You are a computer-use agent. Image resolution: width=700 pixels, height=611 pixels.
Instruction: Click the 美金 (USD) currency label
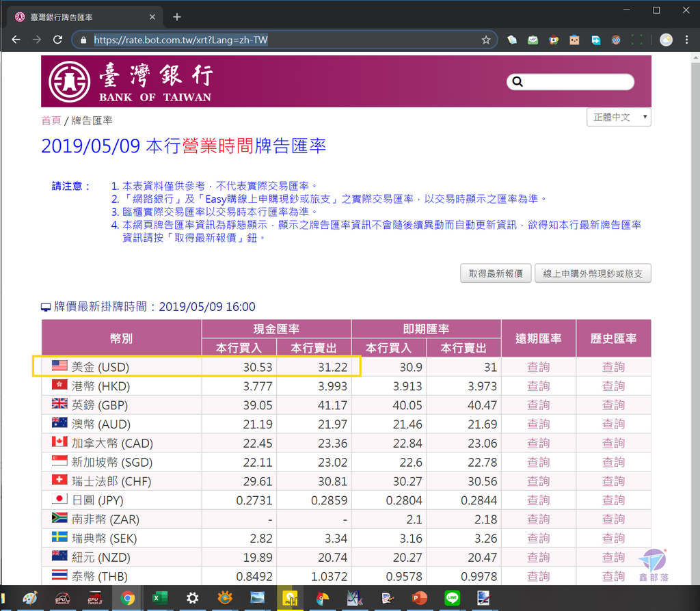100,367
